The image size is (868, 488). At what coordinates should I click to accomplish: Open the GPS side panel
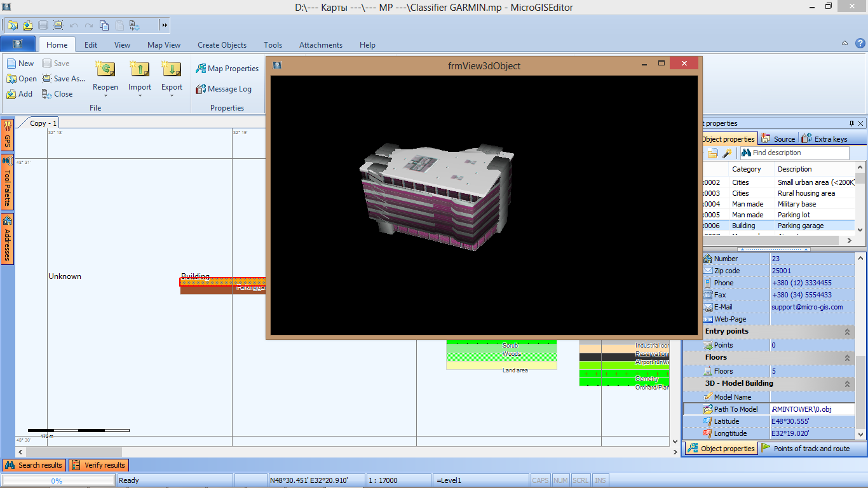8,135
